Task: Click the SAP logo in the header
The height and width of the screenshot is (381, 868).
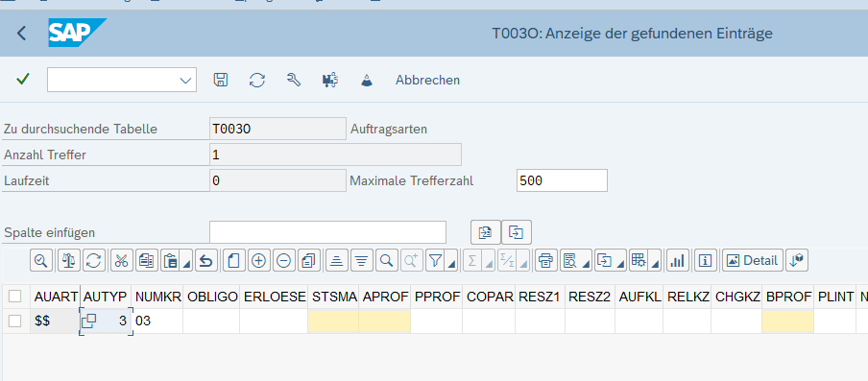Action: (x=77, y=34)
